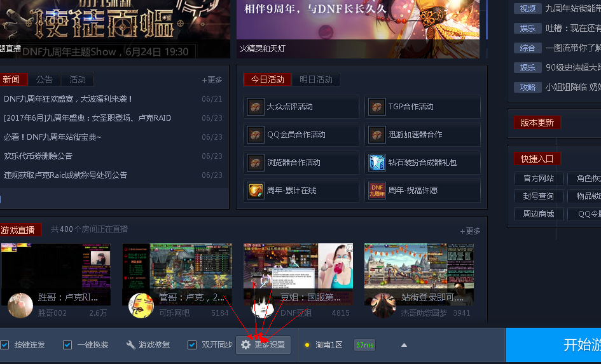Open the 90级史诗超大 article
The image size is (601, 364).
[x=573, y=67]
